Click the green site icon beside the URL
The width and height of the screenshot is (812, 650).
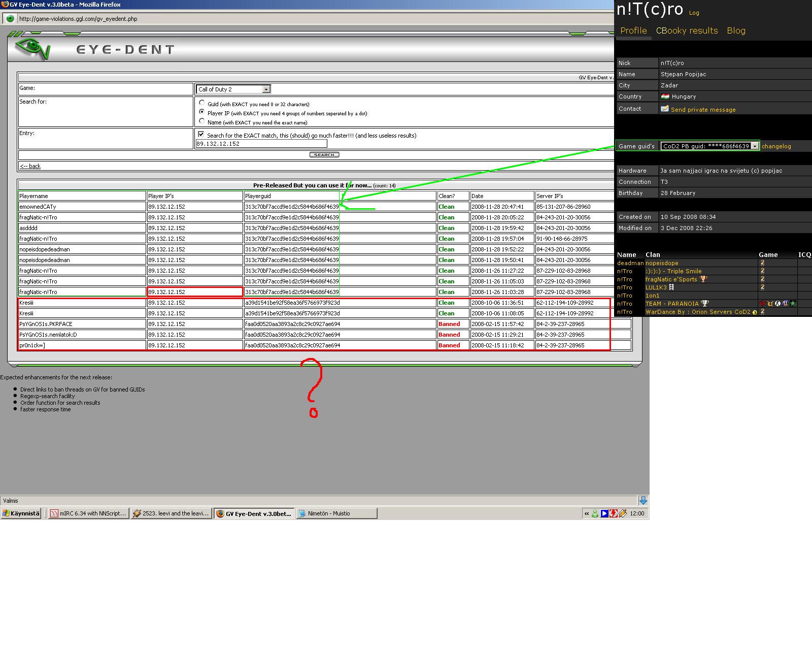(10, 19)
